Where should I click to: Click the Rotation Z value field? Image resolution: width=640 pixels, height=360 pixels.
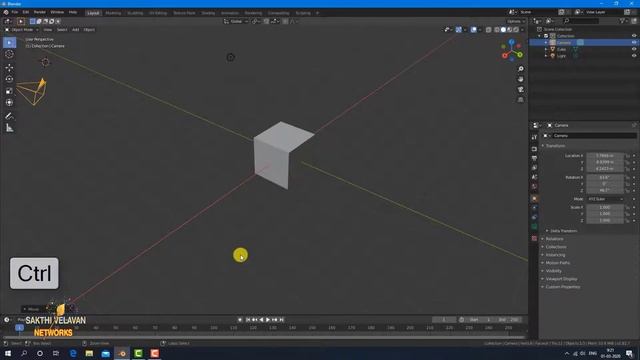pos(605,190)
